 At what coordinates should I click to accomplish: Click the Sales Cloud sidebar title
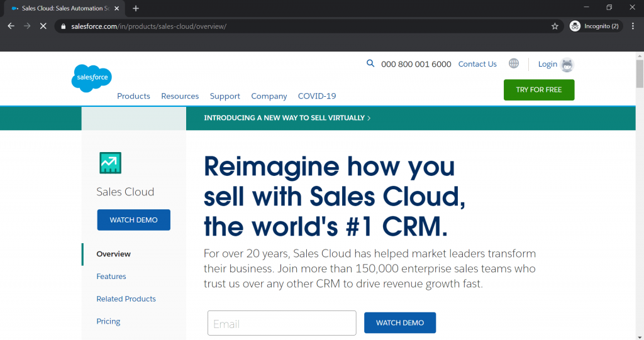pyautogui.click(x=125, y=192)
